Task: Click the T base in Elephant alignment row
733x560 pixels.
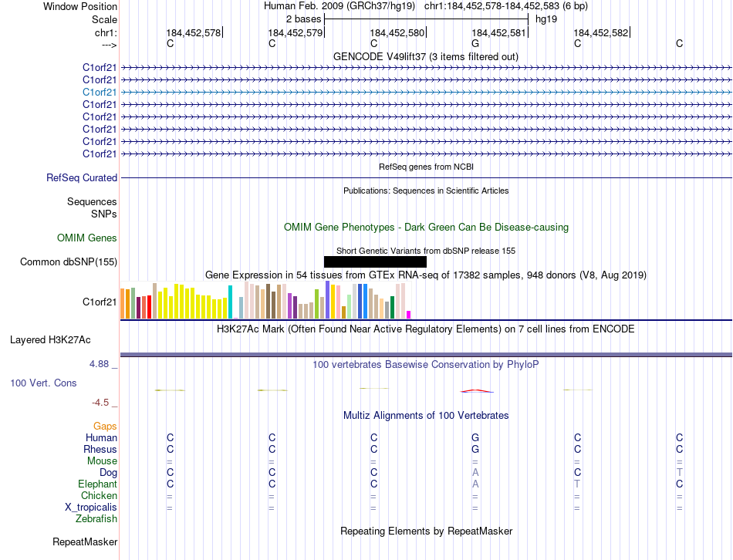Action: (x=577, y=484)
